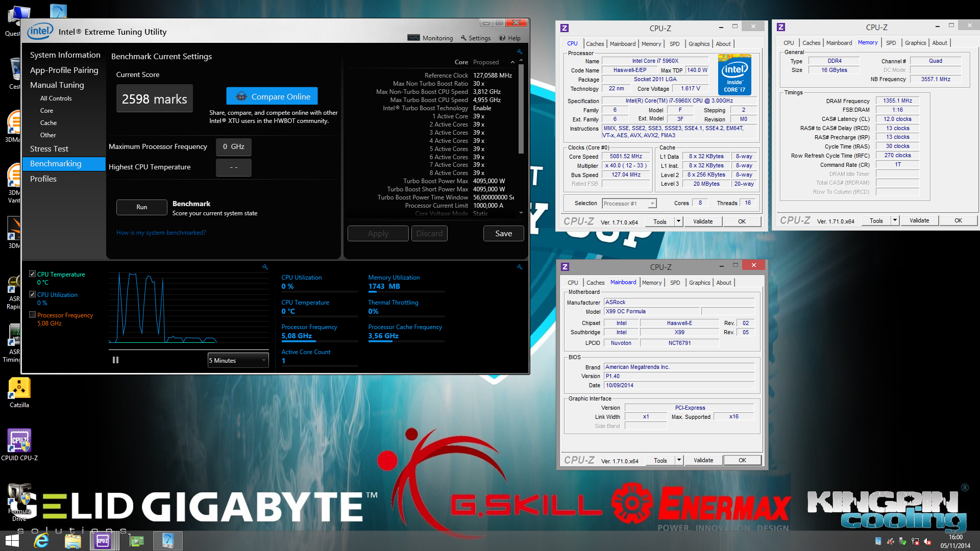Viewport: 980px width, 551px height.
Task: Open Stress Test in the XTU sidebar
Action: (x=49, y=149)
